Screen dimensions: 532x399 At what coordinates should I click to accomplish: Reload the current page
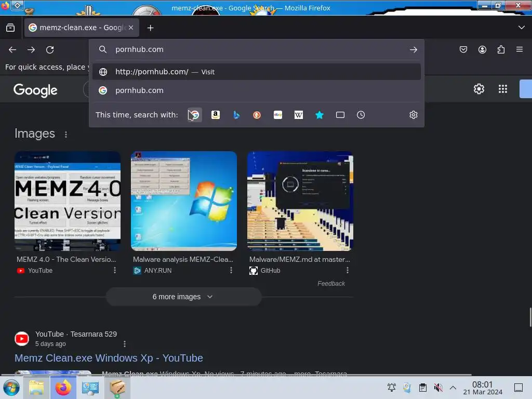(50, 50)
